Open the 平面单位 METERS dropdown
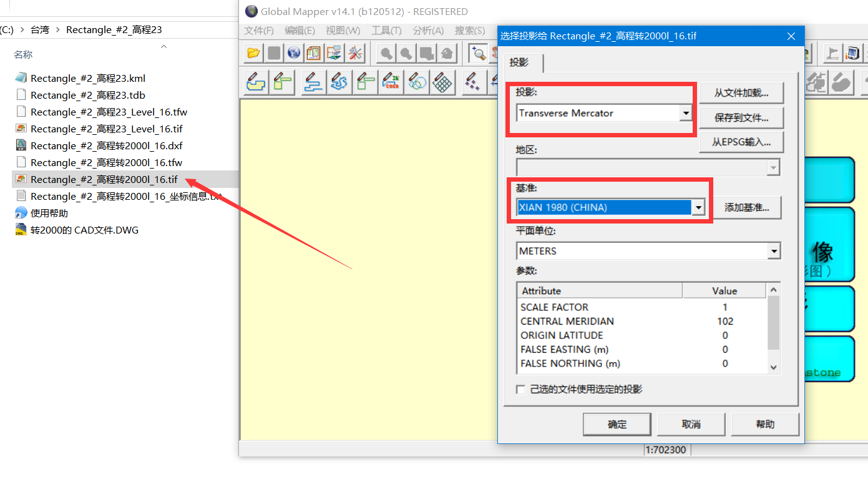Image resolution: width=868 pixels, height=497 pixels. (774, 251)
